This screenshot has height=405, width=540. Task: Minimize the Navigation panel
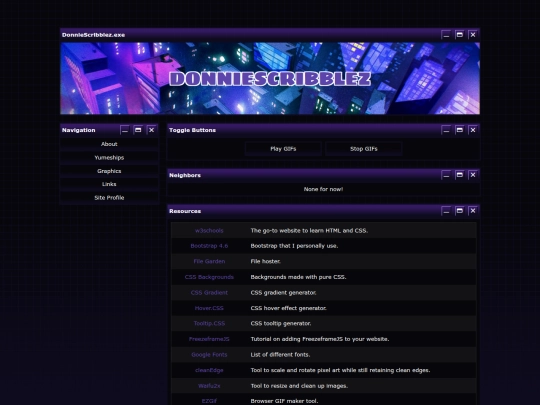[x=125, y=130]
